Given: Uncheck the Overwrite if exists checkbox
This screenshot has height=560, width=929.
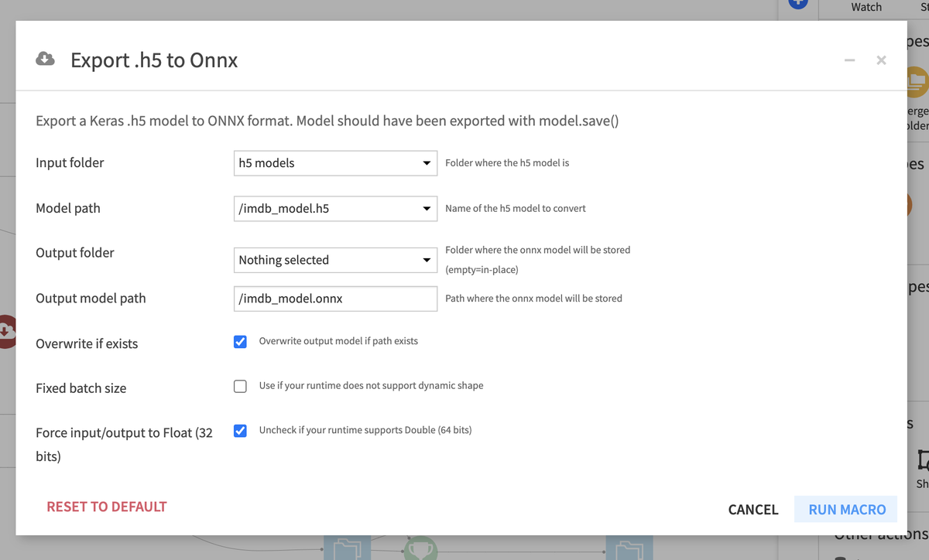Looking at the screenshot, I should click(241, 342).
